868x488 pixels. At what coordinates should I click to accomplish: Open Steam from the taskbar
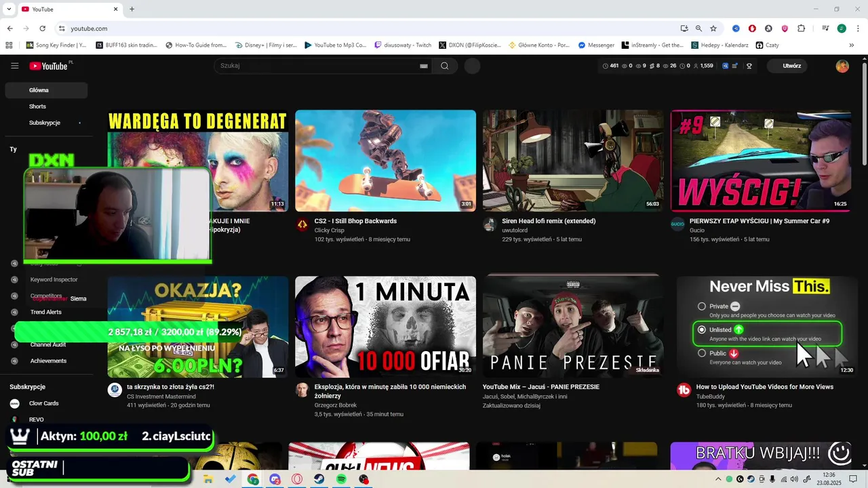point(319,479)
